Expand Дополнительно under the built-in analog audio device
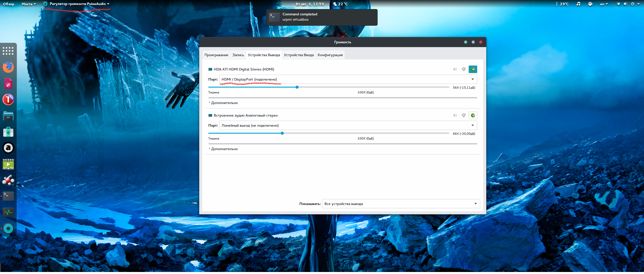The image size is (644, 274). coord(223,149)
